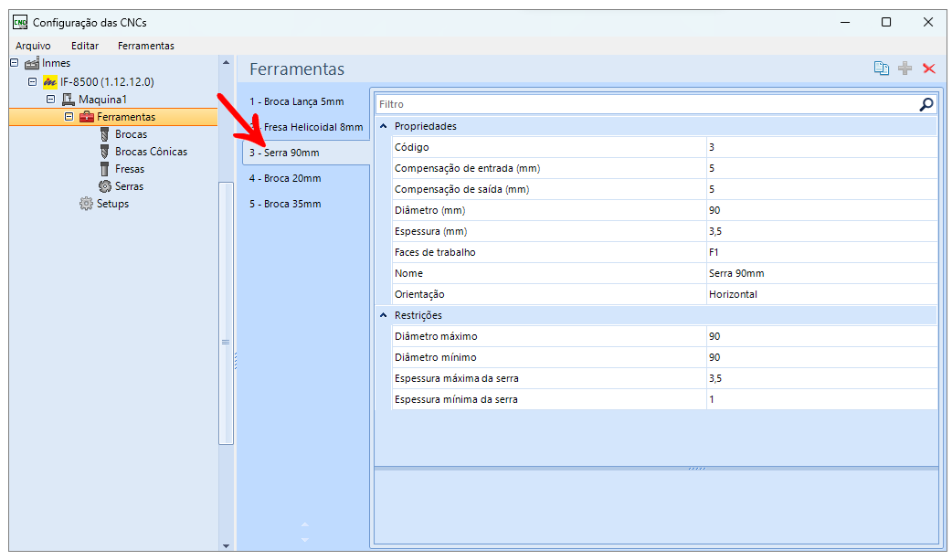Viewport: 952px width, 560px height.
Task: Click tree scrollbar down arrow
Action: [x=226, y=545]
